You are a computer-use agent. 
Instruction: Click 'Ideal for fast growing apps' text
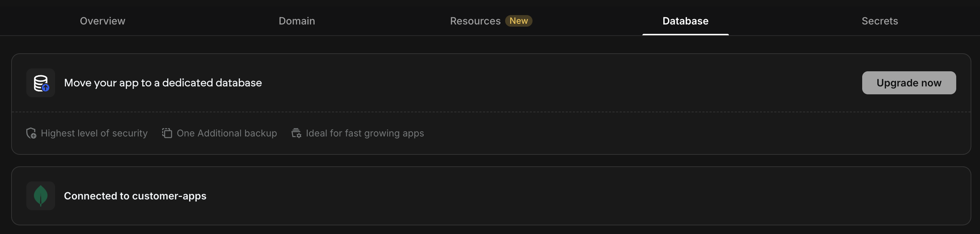[365, 133]
